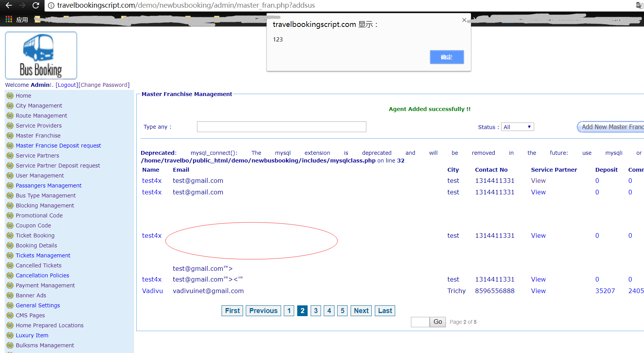Click the bullet icon beside Cancelled Tickets
This screenshot has width=644, height=353.
coord(10,265)
